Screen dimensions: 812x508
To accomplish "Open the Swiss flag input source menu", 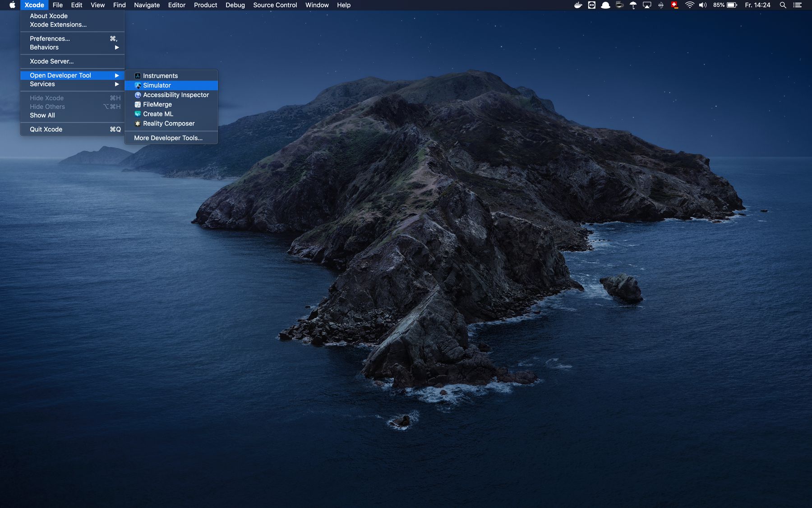I will point(674,5).
